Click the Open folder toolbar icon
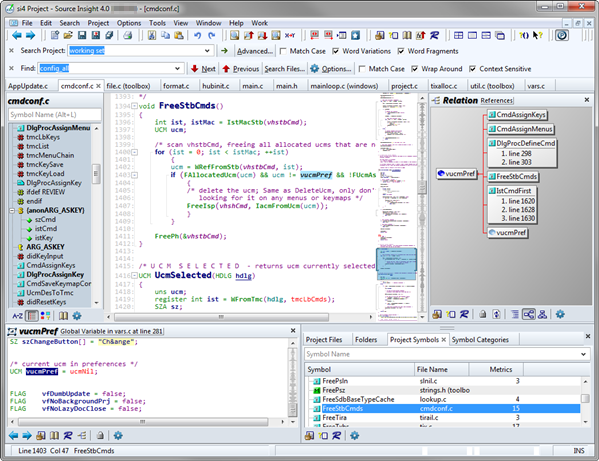 pos(68,36)
